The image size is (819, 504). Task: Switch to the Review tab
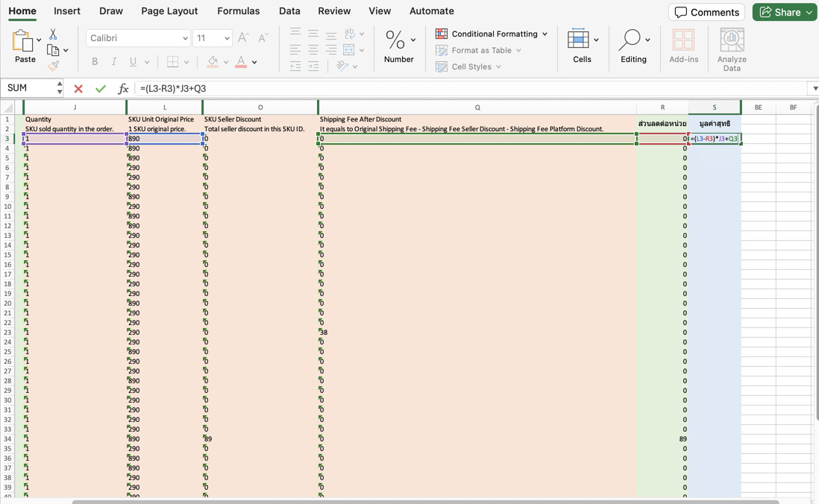[x=334, y=11]
